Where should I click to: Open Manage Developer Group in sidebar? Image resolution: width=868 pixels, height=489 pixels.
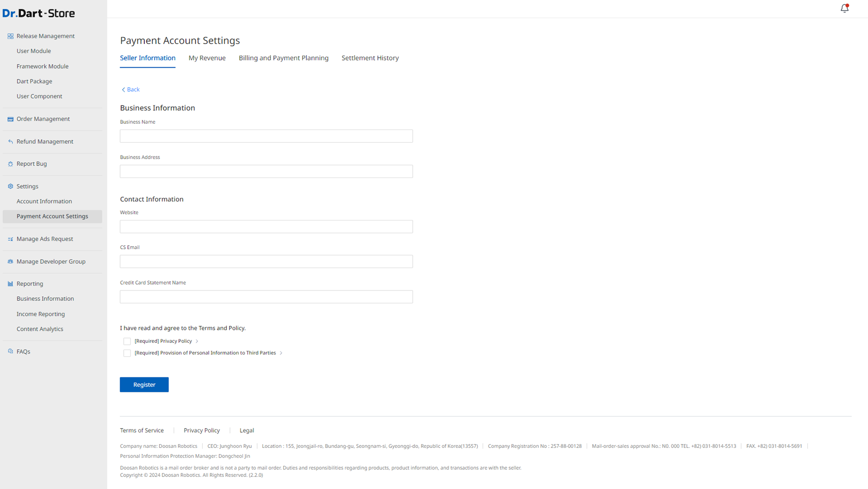tap(51, 261)
